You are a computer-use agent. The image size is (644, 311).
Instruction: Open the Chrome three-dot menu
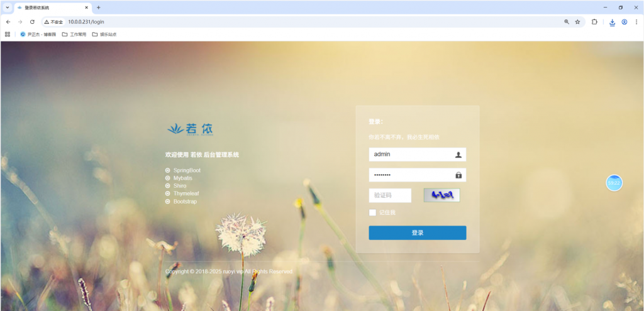636,22
